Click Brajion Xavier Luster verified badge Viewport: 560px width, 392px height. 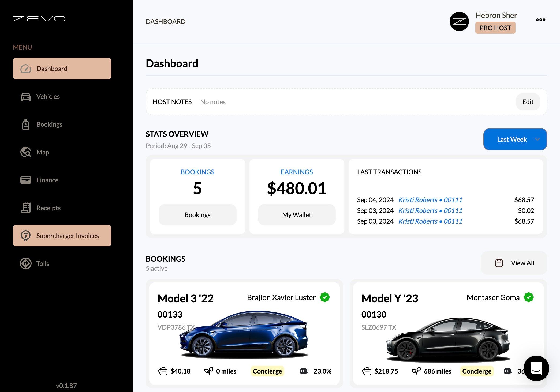(325, 297)
